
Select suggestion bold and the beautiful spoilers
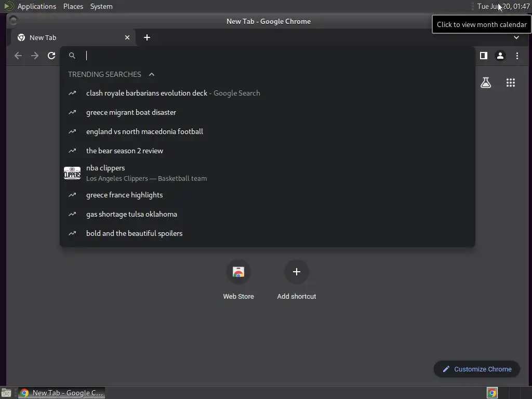coord(268,233)
